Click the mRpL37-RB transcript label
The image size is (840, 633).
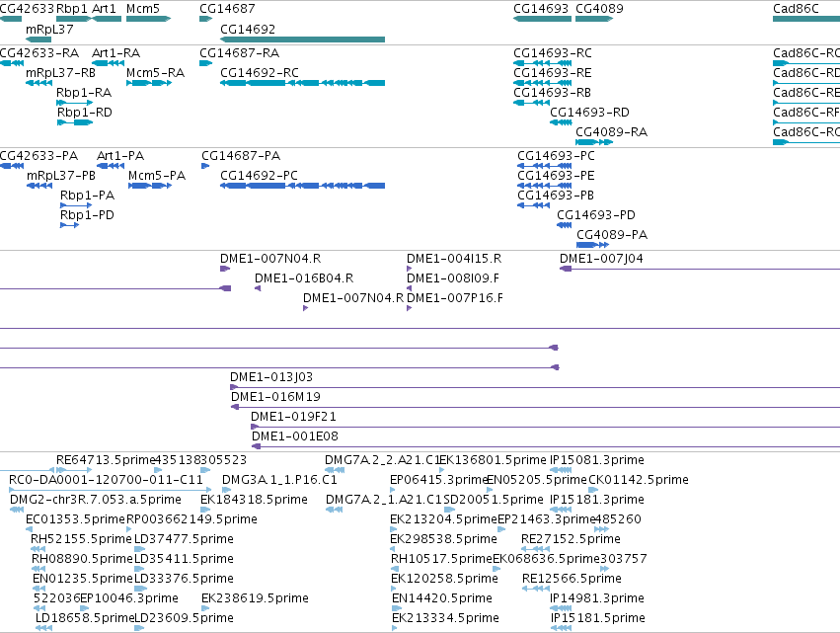coord(60,73)
